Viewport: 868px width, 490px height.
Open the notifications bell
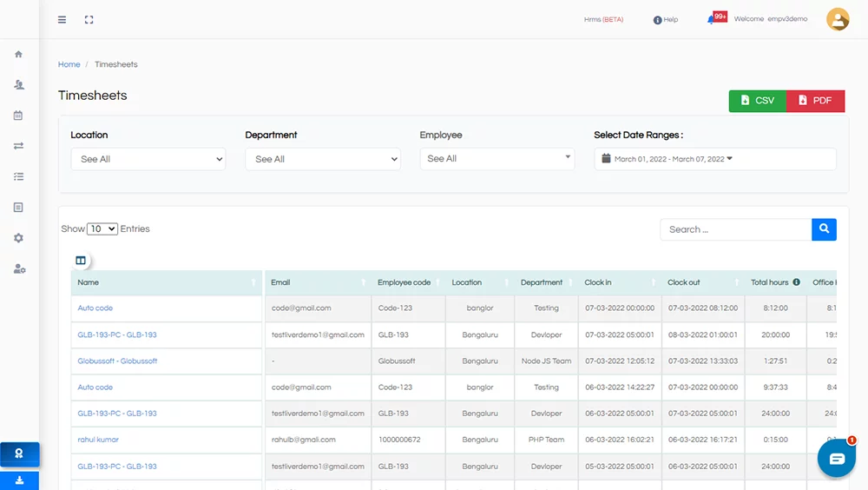pos(711,20)
